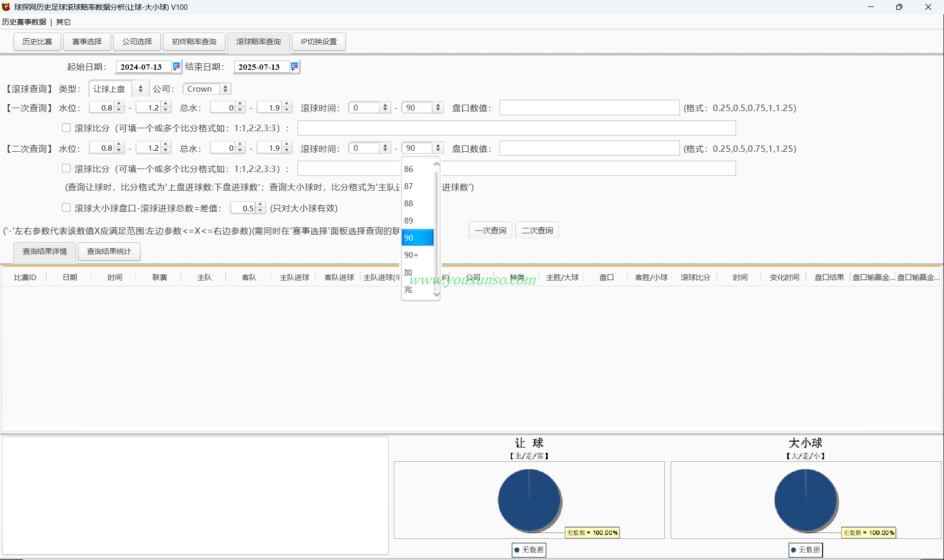Click the 一次查询 button

click(491, 230)
